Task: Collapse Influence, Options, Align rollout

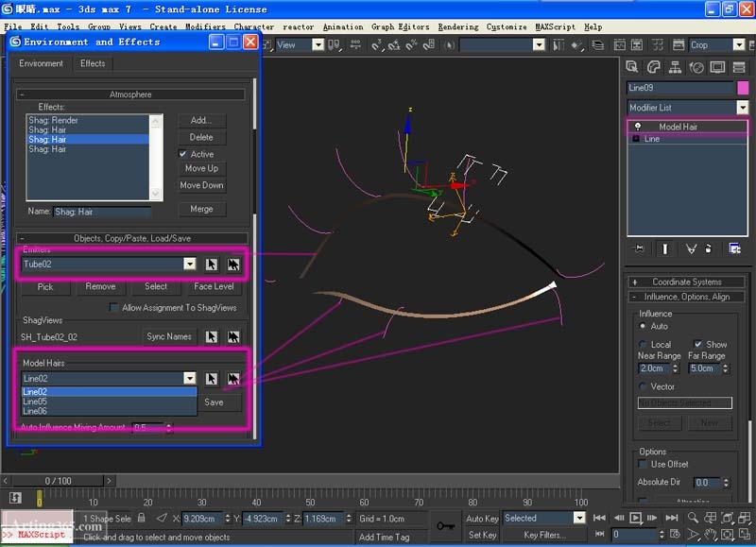Action: [x=686, y=297]
